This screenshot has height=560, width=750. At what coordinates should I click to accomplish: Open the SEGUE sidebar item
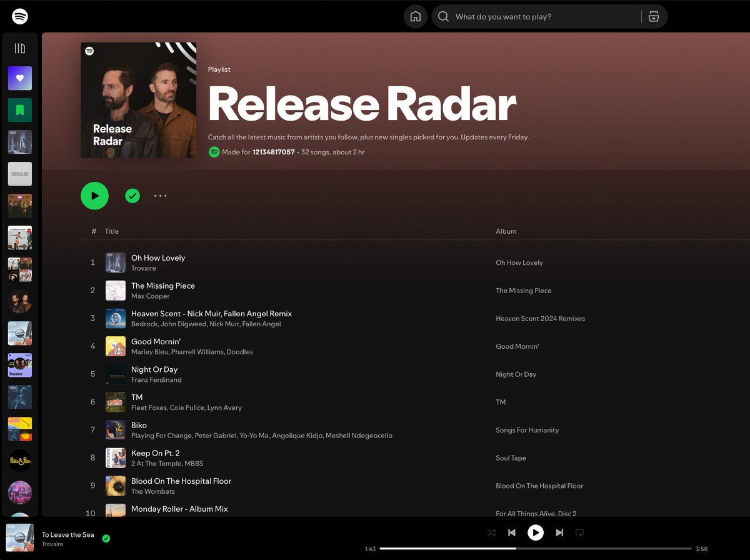pyautogui.click(x=20, y=174)
